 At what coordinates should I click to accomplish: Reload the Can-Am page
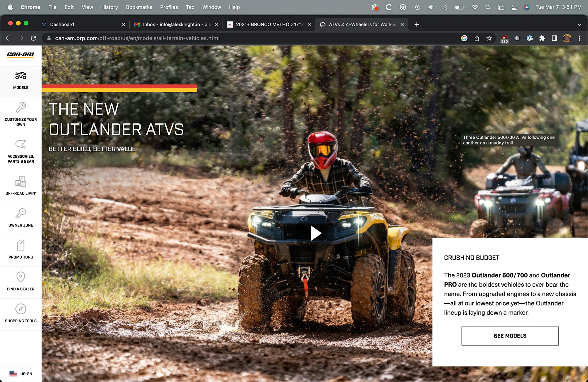pos(33,38)
